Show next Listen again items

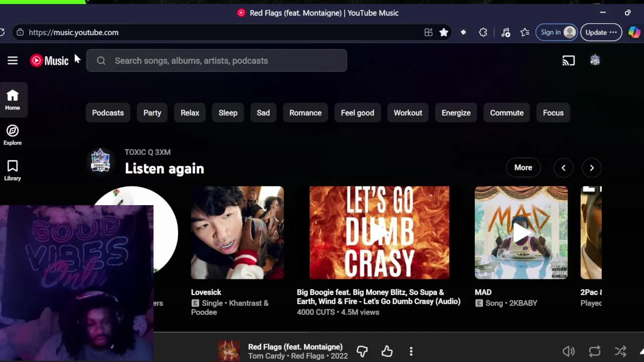click(x=592, y=168)
